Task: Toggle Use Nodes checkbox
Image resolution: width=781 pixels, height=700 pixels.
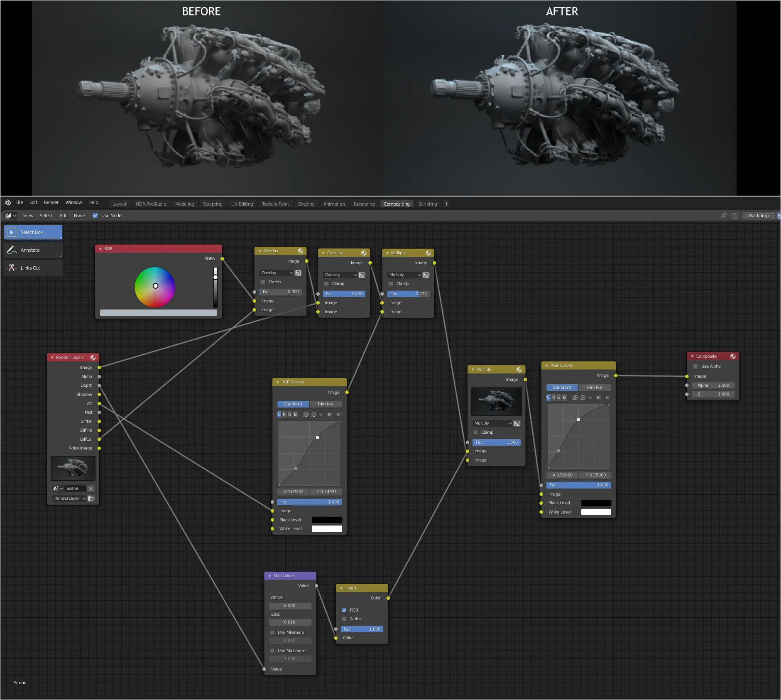Action: (95, 216)
